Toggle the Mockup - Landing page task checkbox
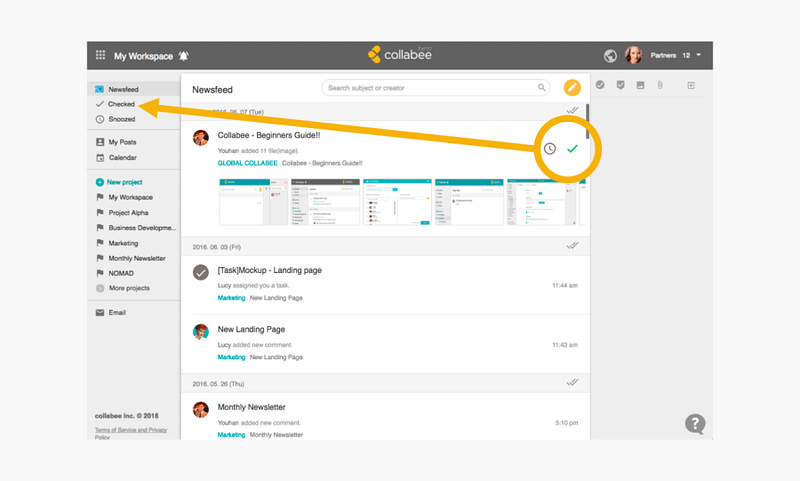800x481 pixels. pos(201,272)
